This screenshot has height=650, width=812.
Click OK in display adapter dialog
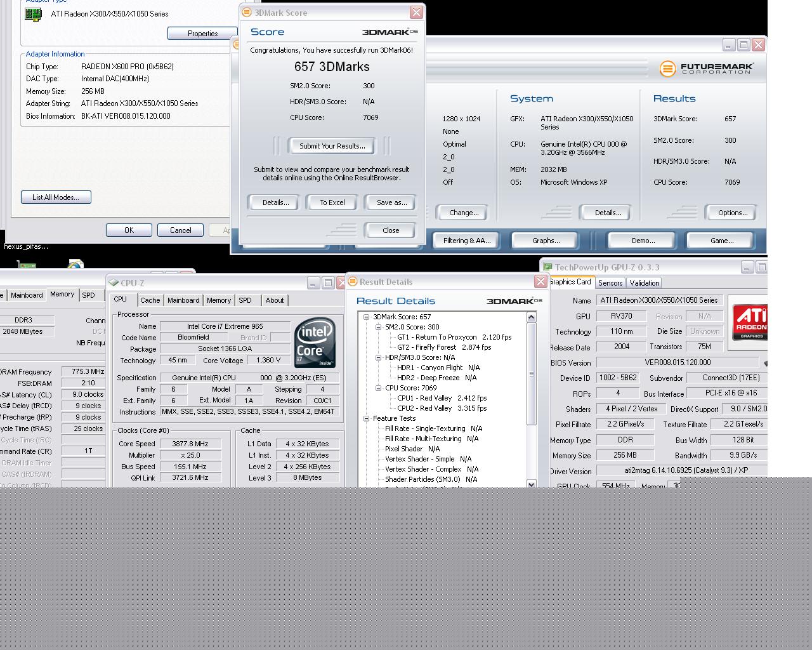[x=129, y=230]
